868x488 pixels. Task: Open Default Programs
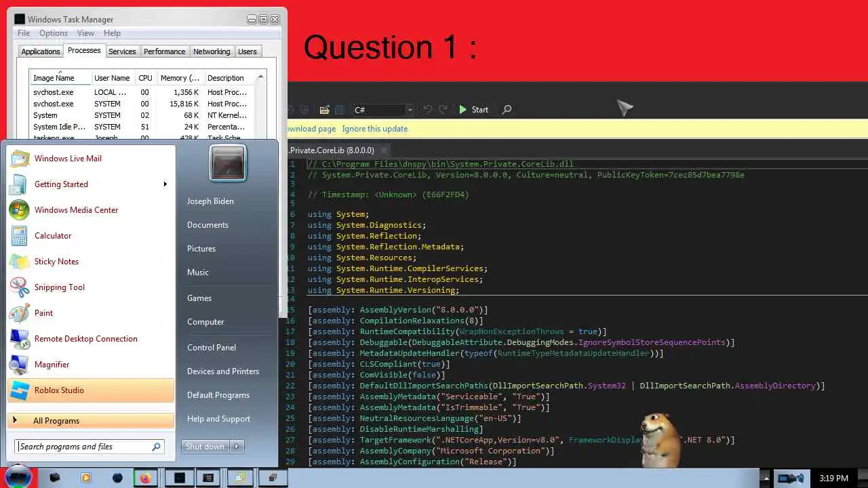(x=218, y=395)
